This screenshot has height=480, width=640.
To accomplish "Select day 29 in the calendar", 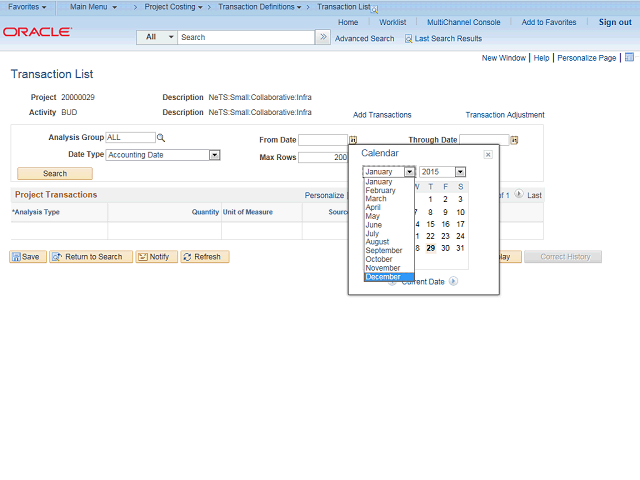I will point(430,248).
